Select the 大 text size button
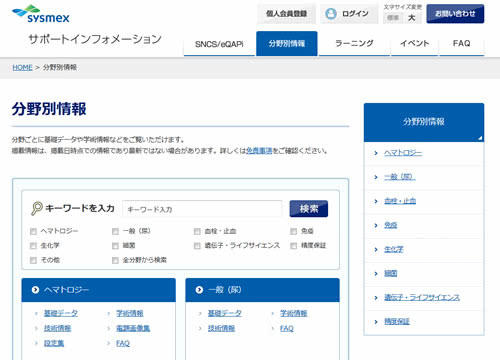The width and height of the screenshot is (500, 360). [412, 18]
